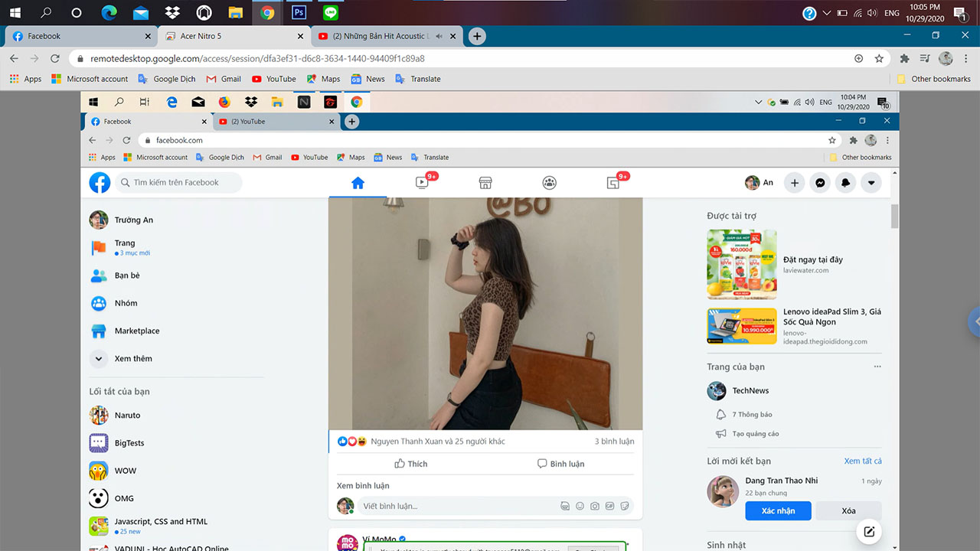Bookmark page with the inner Chrome star

coord(832,140)
